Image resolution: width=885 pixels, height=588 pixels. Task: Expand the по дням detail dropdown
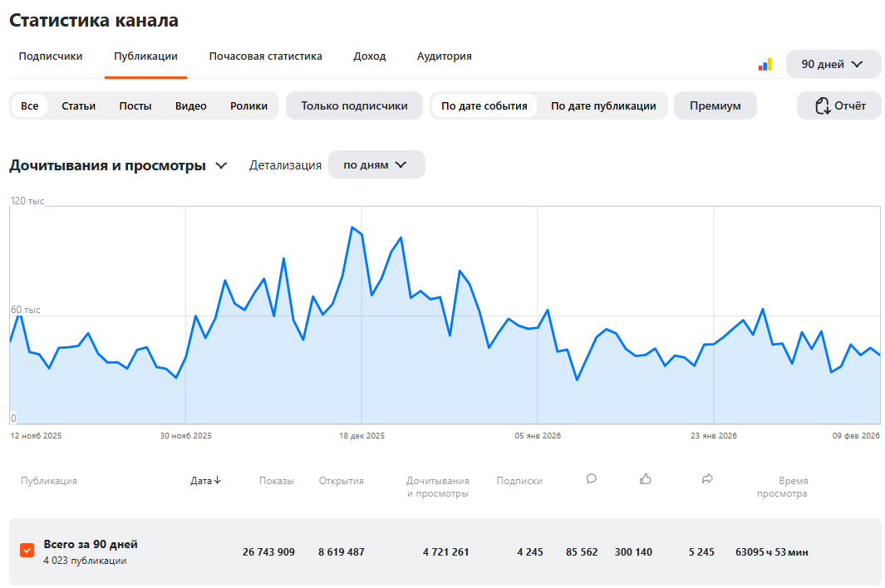coord(376,164)
